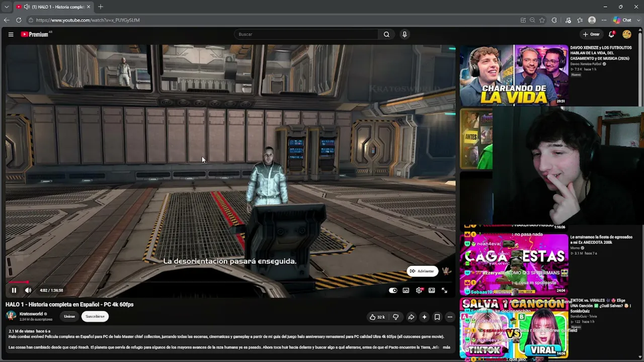The width and height of the screenshot is (644, 362).
Task: Open the Kratosworld channel avatar
Action: pos(11,316)
